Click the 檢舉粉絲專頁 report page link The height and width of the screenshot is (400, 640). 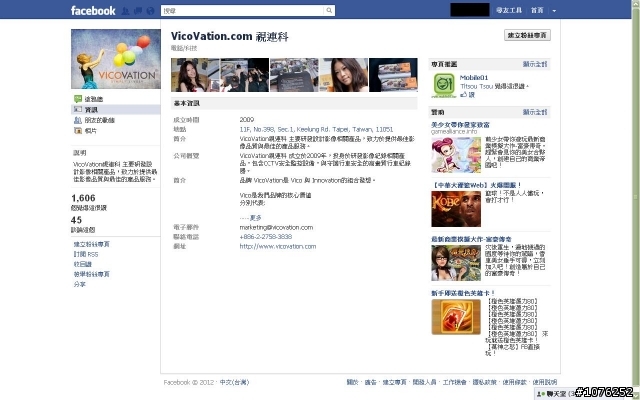point(91,274)
